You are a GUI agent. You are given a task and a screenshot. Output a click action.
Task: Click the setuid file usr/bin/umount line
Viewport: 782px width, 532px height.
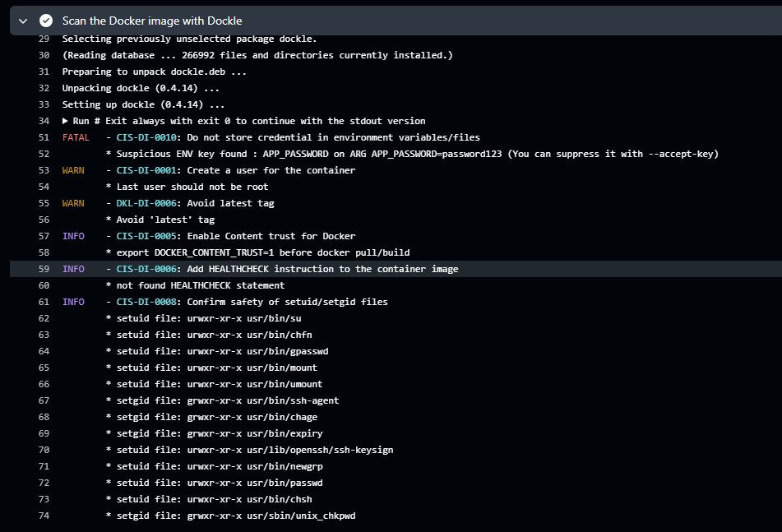click(x=215, y=384)
